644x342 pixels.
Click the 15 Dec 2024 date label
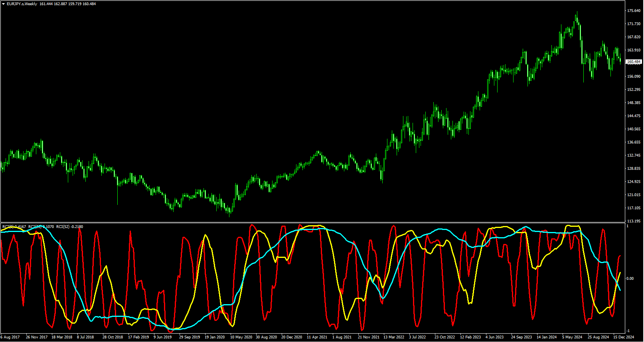pyautogui.click(x=623, y=337)
